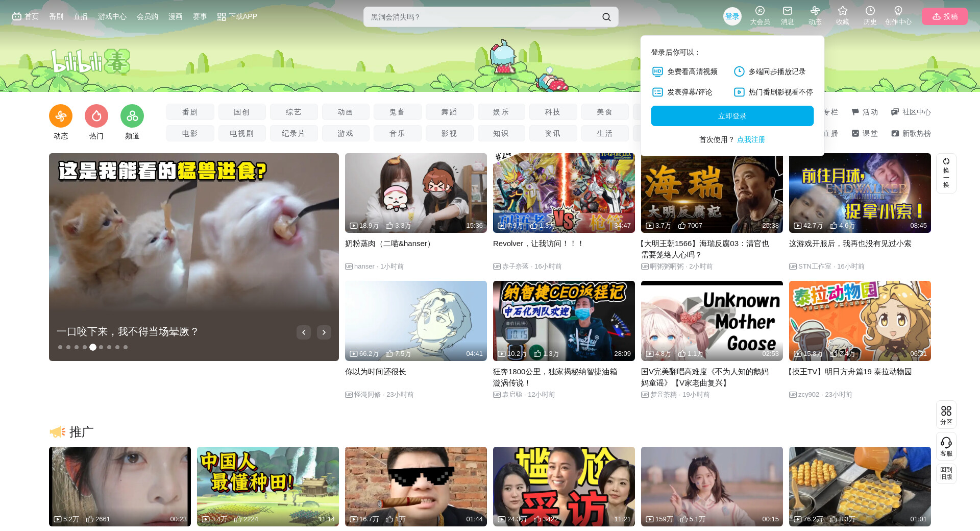Click the carousel caption 一口咬下来，我不得当场晕厥？
The height and width of the screenshot is (531, 980).
click(x=128, y=332)
